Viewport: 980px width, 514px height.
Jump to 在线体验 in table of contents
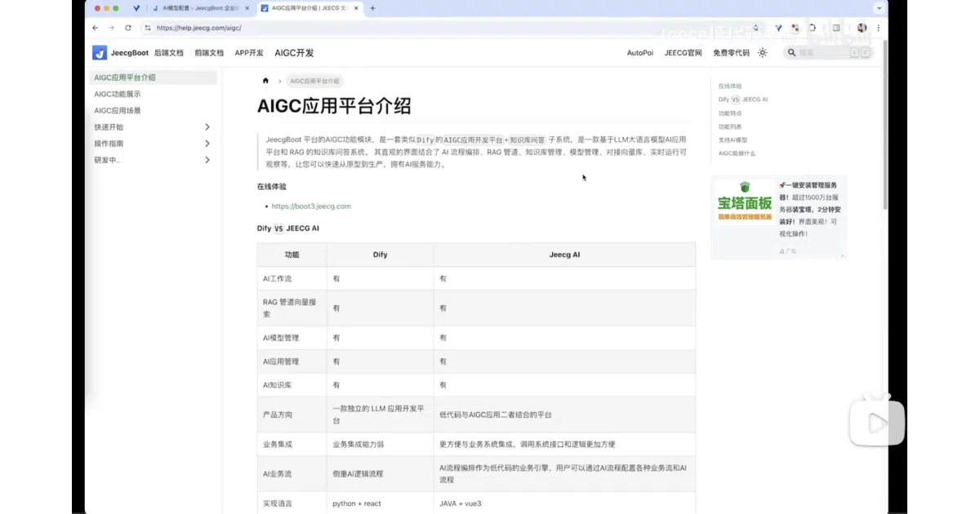coord(730,86)
